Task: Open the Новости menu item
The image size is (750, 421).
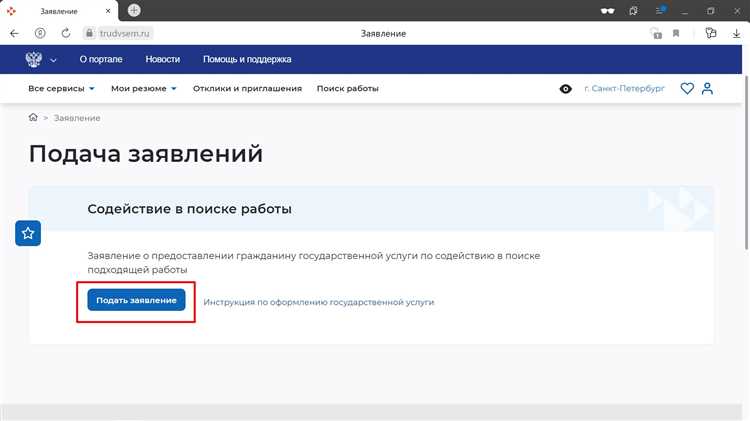Action: click(163, 59)
